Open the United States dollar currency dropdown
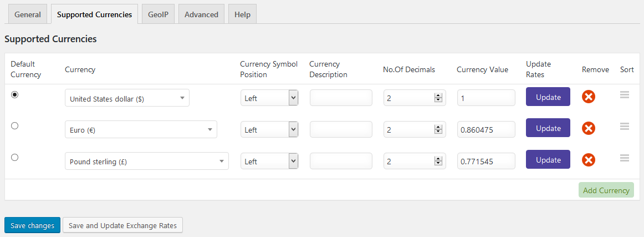The width and height of the screenshot is (644, 237). click(127, 98)
